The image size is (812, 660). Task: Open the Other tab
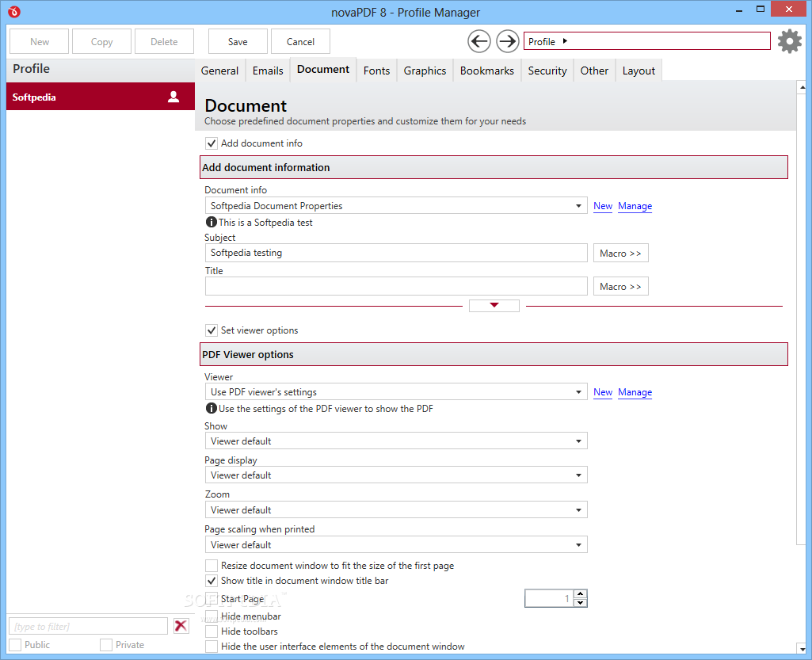pyautogui.click(x=594, y=71)
